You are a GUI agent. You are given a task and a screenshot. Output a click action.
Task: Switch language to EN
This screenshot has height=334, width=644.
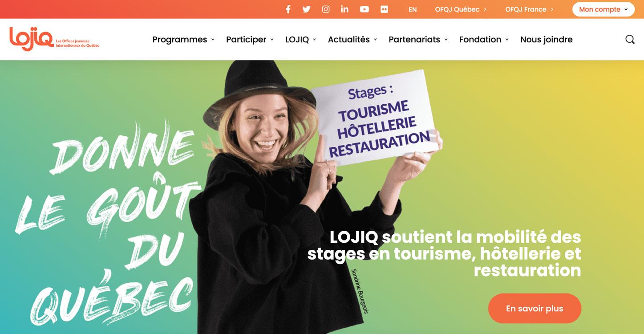pyautogui.click(x=413, y=9)
